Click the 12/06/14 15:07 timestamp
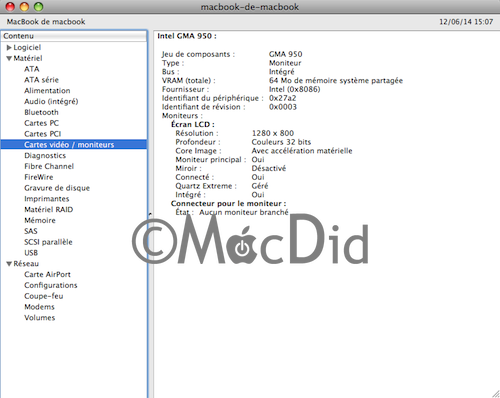The width and height of the screenshot is (500, 398). (466, 22)
